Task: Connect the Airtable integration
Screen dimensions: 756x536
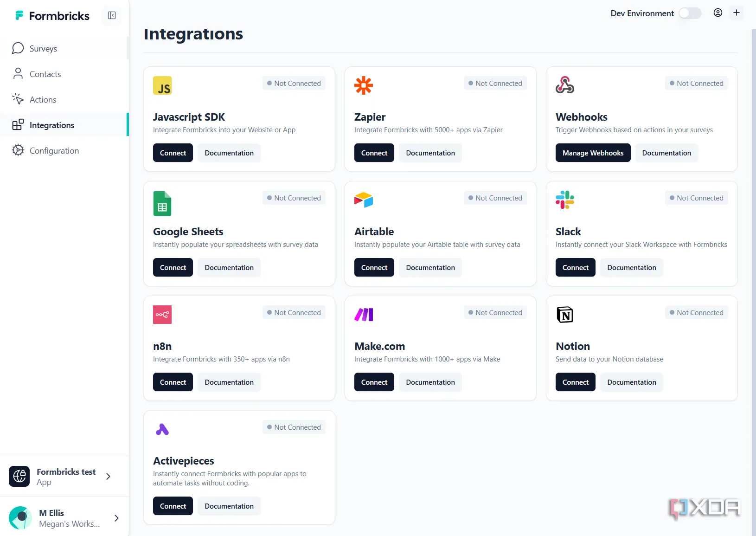Action: pos(374,267)
